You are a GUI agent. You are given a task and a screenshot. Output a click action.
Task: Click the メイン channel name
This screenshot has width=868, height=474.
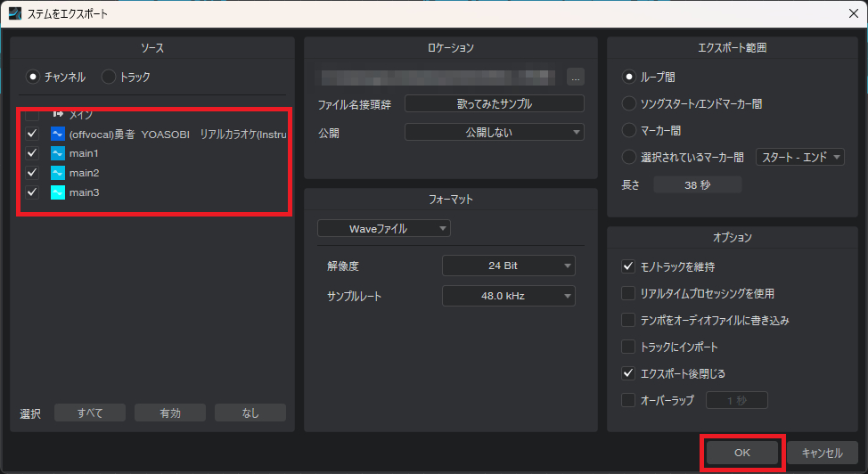81,115
